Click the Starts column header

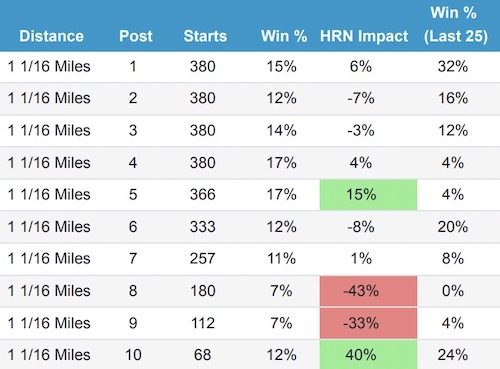pyautogui.click(x=205, y=36)
